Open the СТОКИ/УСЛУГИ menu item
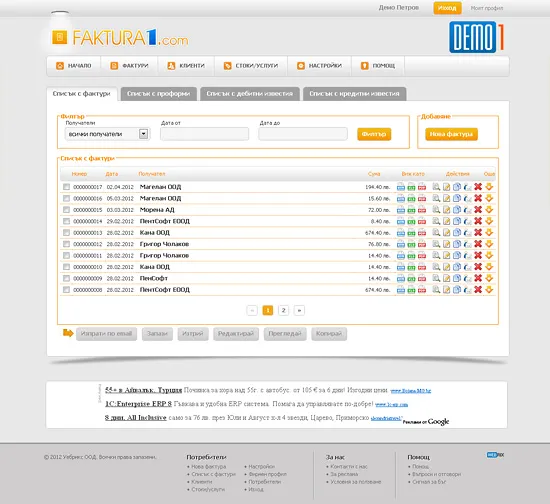The image size is (550, 504). point(251,66)
